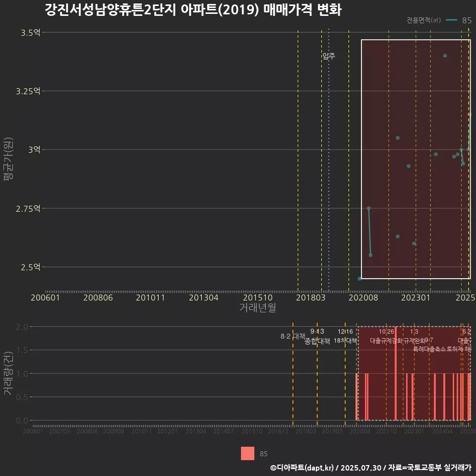Click the 8·2 대책 policy annotation
The width and height of the screenshot is (476, 476).
tap(293, 336)
